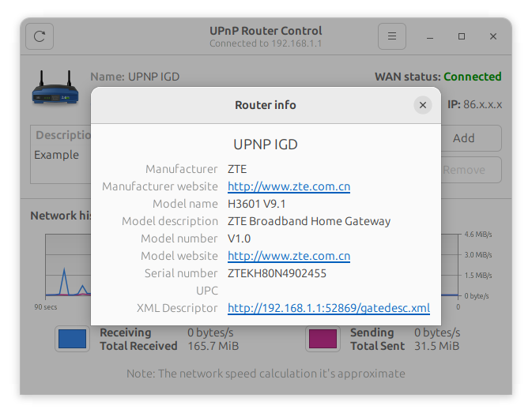The image size is (532, 417).
Task: Click the green Connected WAN status
Action: tap(472, 77)
